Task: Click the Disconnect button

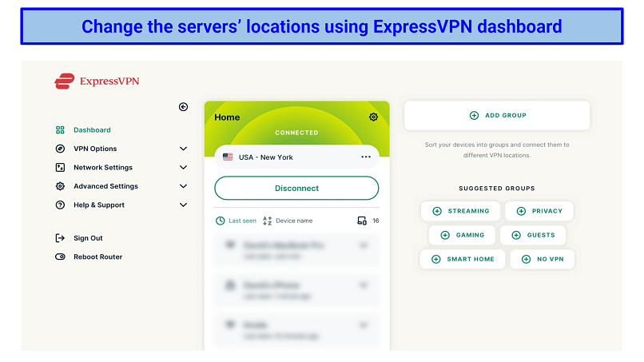Action: (296, 188)
